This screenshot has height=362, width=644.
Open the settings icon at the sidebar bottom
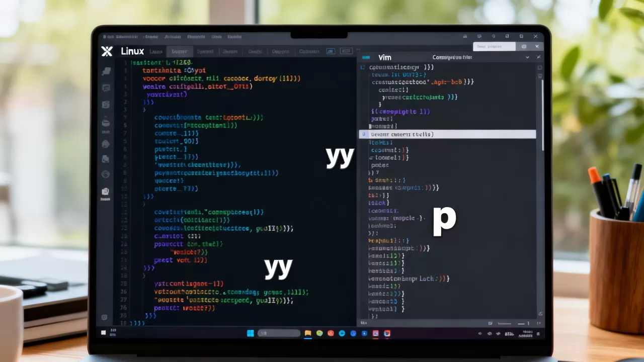pos(104,317)
